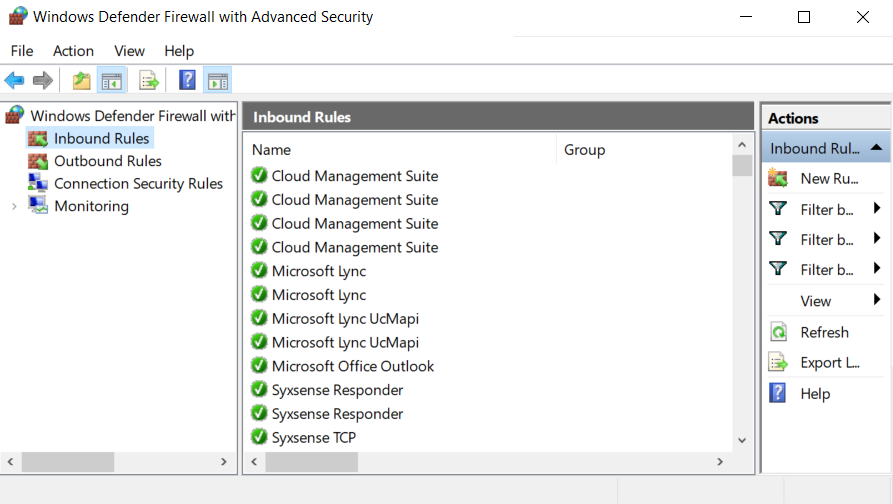Select Outbound Rules in the tree
The image size is (893, 504).
click(x=107, y=161)
